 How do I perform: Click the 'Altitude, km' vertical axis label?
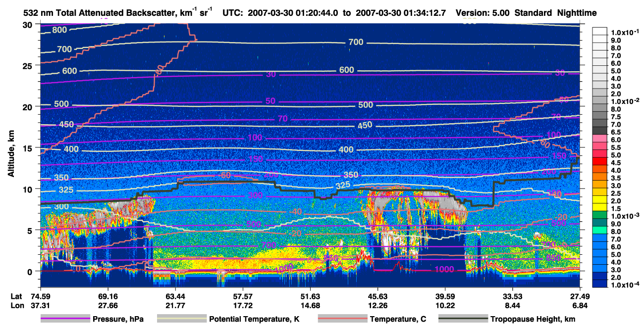pyautogui.click(x=10, y=154)
